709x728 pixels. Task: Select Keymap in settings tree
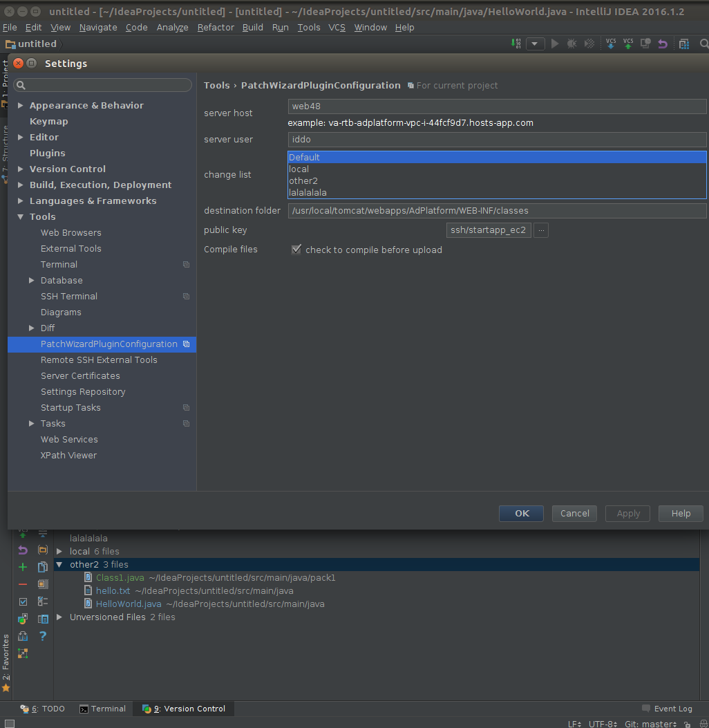click(49, 121)
